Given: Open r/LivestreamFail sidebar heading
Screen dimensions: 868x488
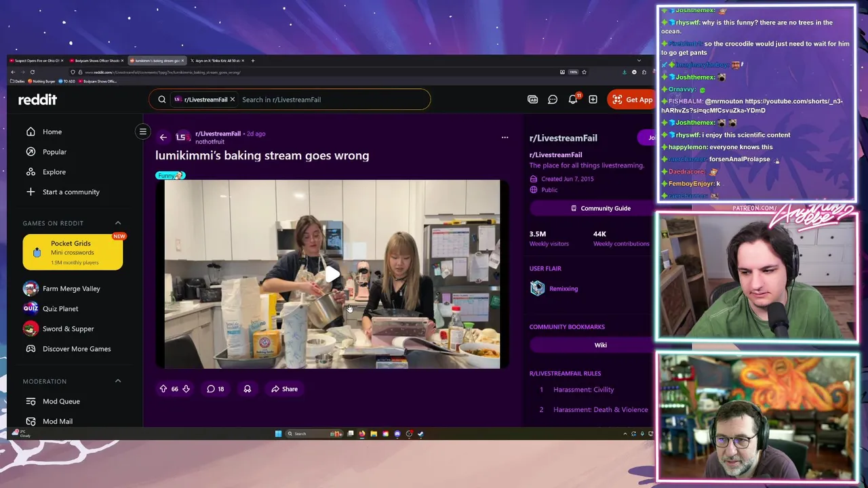Looking at the screenshot, I should click(564, 138).
